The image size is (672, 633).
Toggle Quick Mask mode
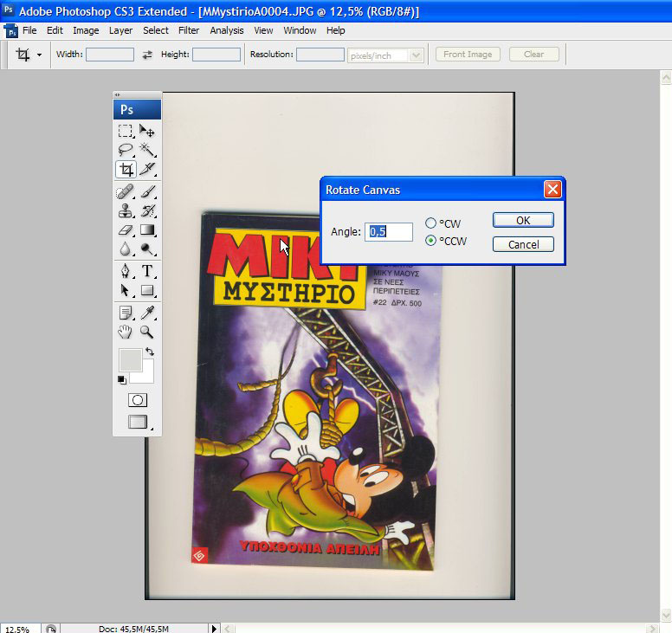[x=138, y=400]
